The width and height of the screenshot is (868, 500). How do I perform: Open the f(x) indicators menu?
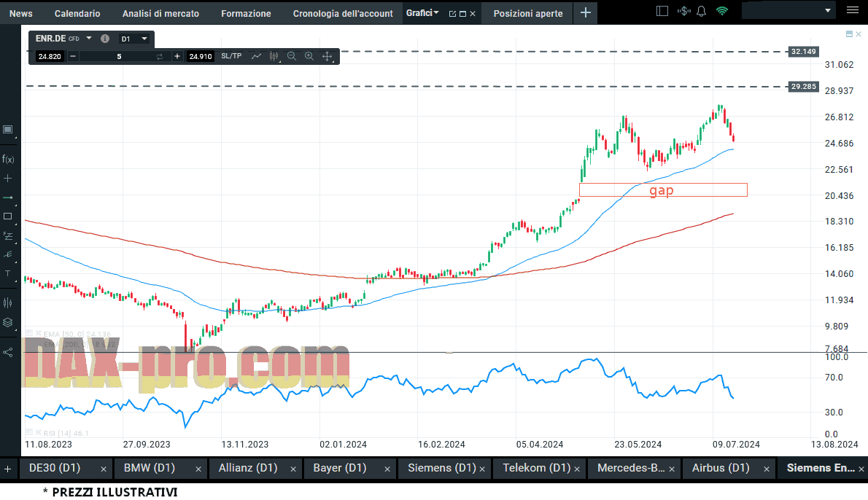tap(8, 160)
